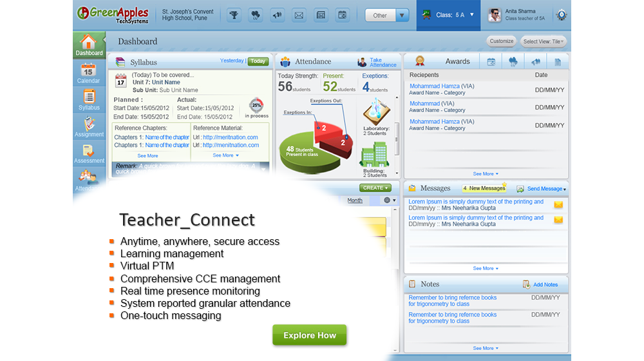Select the Dashboard tab in sidebar

89,45
